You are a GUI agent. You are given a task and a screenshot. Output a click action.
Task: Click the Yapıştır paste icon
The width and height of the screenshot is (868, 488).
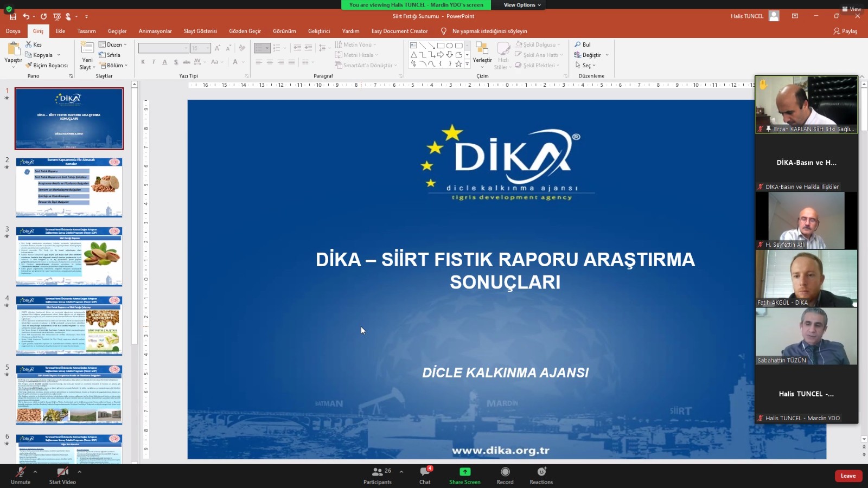(13, 49)
